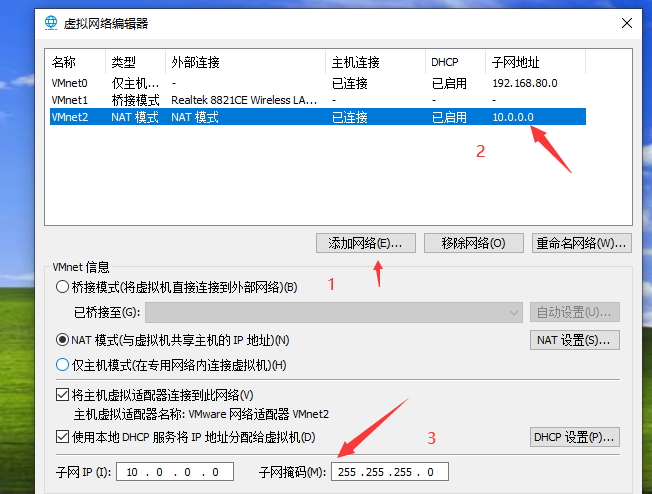Select the VMnet1 row in the list
Image resolution: width=652 pixels, height=494 pixels.
click(x=318, y=100)
